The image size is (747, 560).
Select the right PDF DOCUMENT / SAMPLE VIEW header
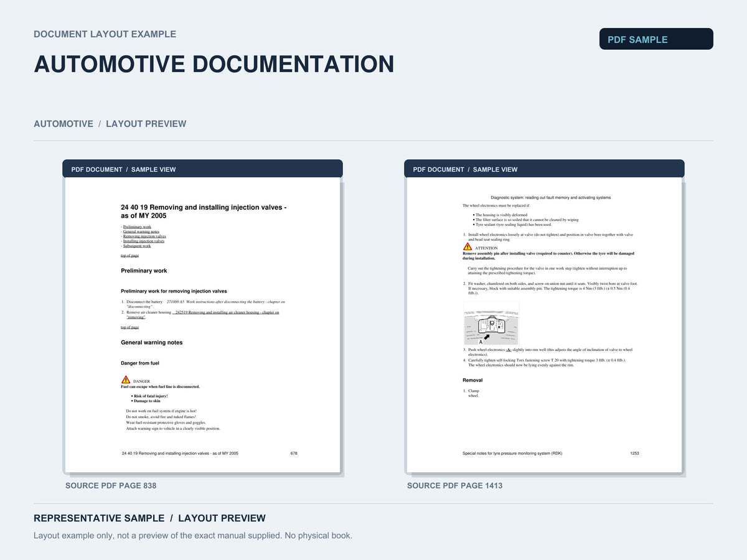544,169
